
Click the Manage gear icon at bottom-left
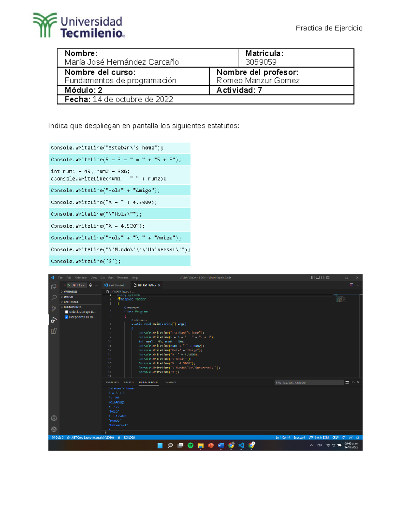coord(54,429)
